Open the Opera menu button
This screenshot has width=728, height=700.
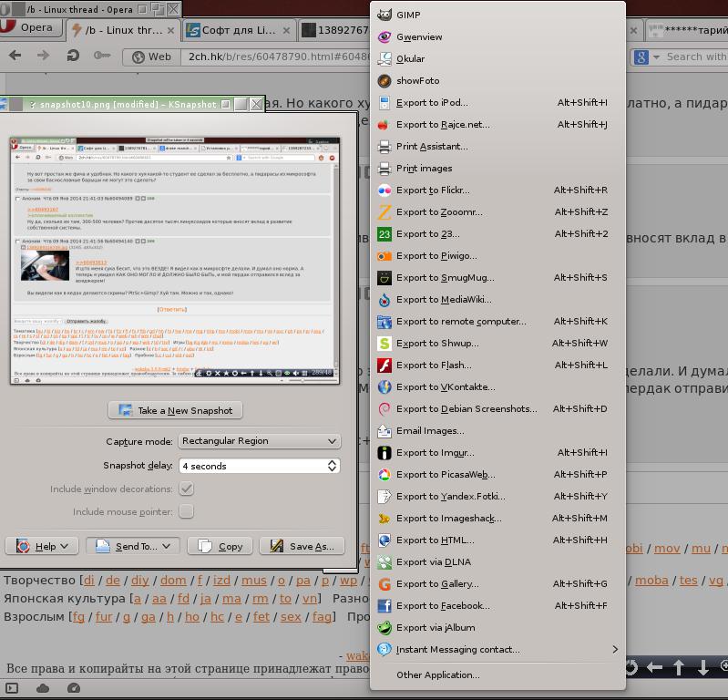30,27
